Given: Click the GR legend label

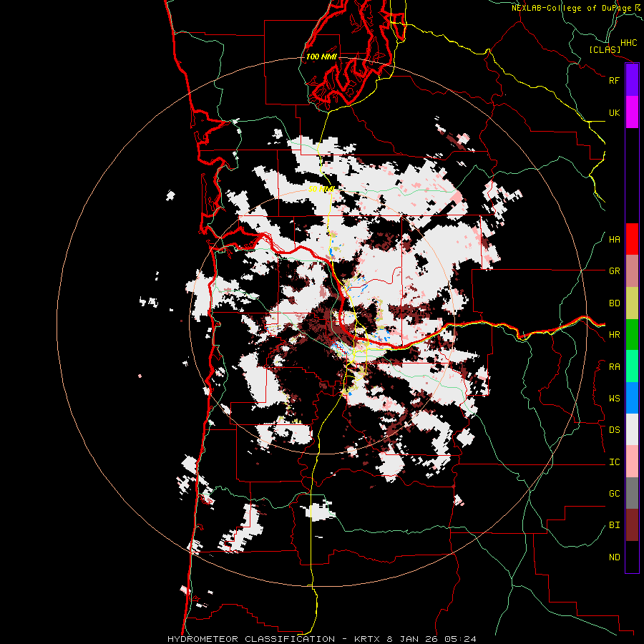Looking at the screenshot, I should 614,271.
